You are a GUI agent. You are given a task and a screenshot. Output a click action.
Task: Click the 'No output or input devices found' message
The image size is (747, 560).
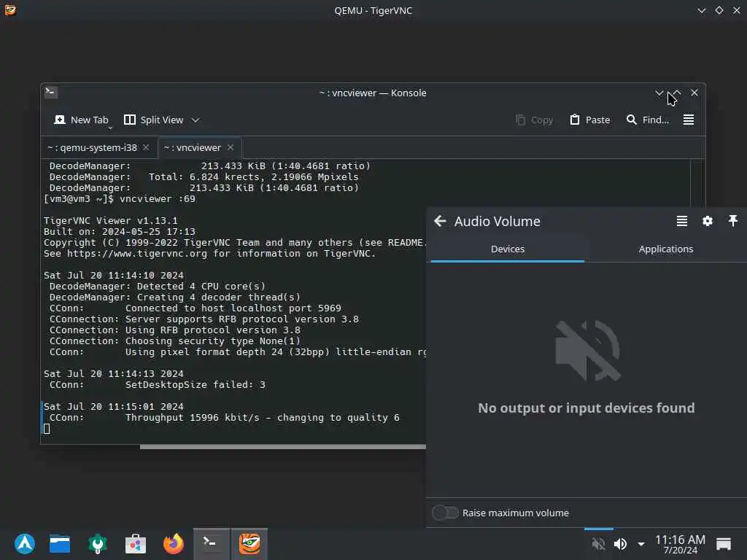point(586,408)
